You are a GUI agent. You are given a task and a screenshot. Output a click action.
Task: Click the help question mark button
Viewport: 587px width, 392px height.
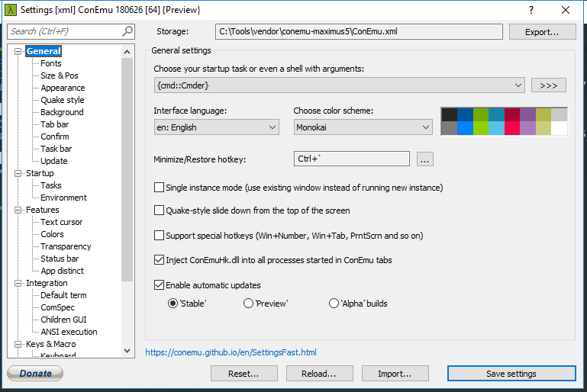pyautogui.click(x=531, y=10)
